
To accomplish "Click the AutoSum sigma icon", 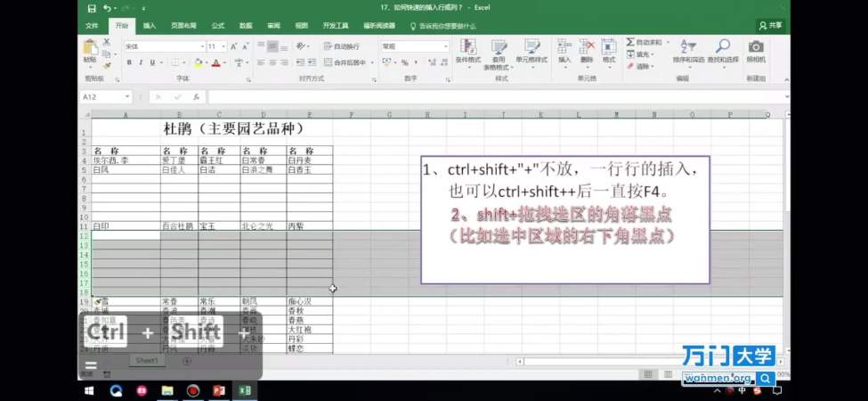I will click(630, 42).
